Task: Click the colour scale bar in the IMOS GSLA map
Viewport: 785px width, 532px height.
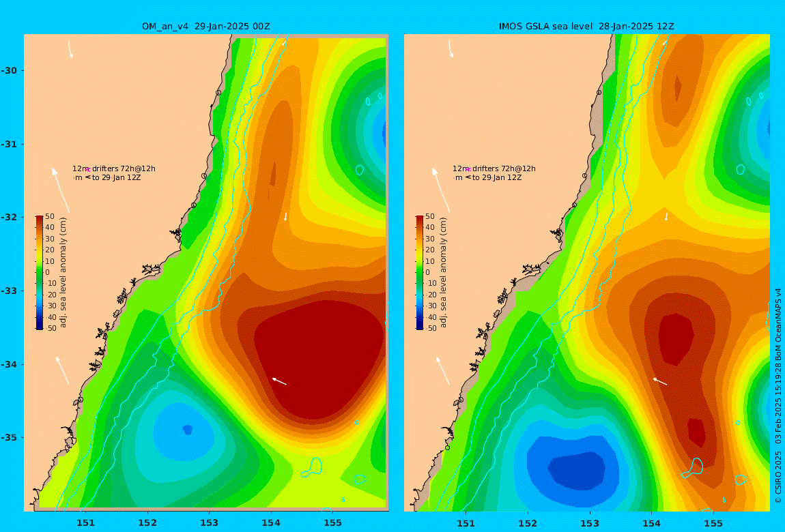Action: (420, 273)
